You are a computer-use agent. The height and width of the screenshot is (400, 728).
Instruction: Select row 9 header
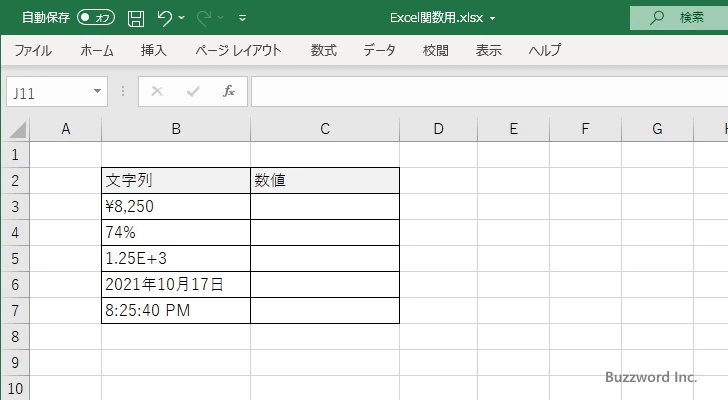pos(15,362)
